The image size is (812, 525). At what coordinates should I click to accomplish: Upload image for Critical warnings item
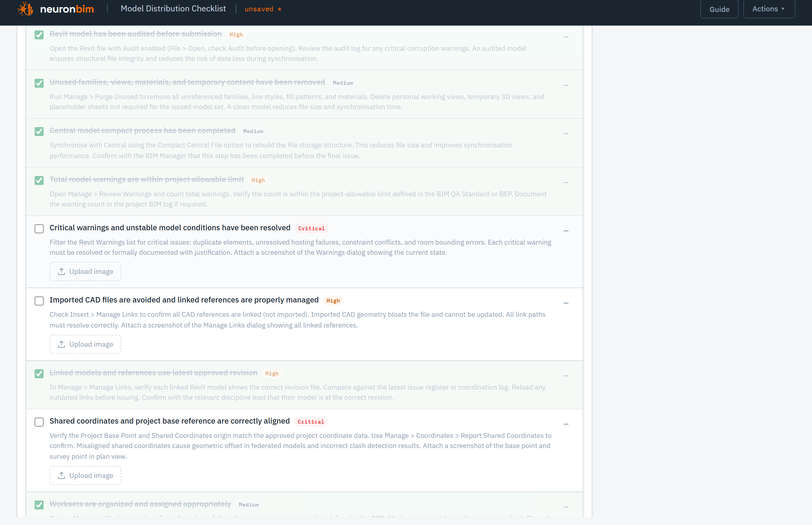tap(85, 271)
